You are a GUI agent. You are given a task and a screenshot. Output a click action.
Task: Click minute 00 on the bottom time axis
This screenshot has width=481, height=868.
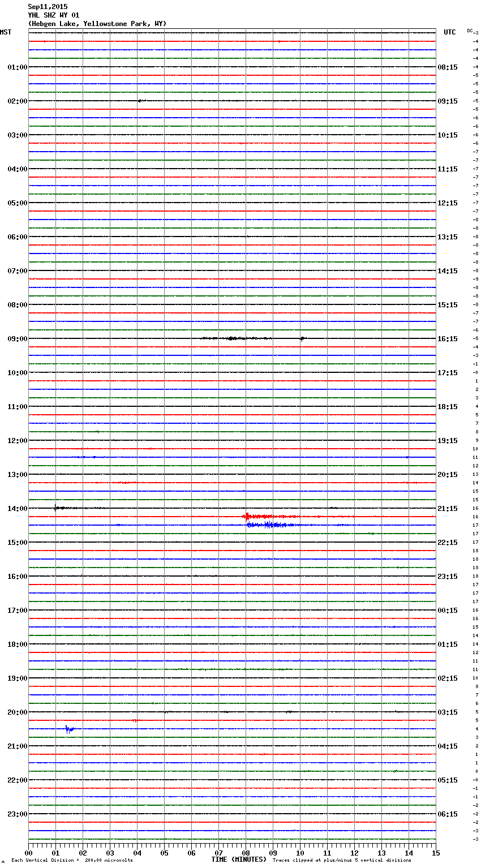[28, 853]
